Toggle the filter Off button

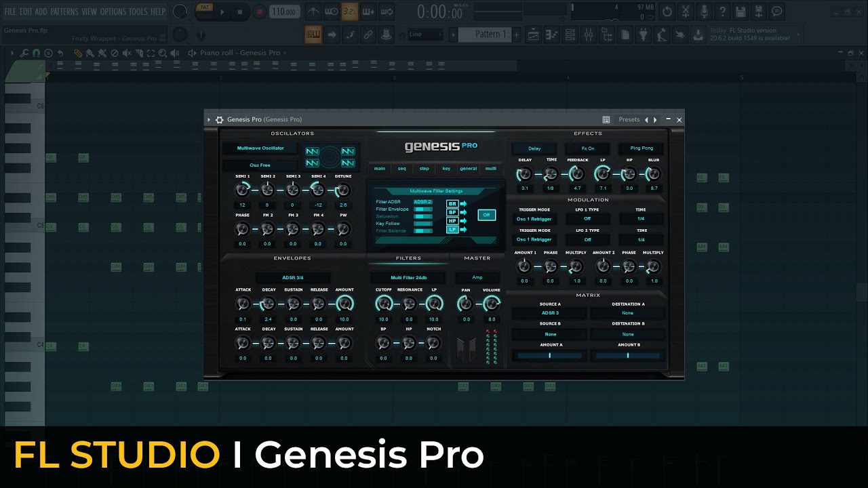(486, 215)
